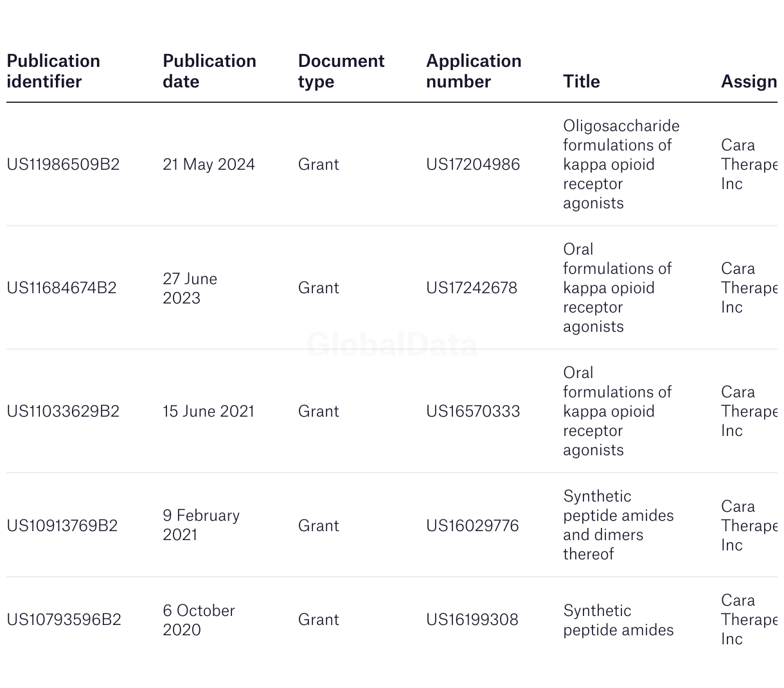Click Synthetic peptide amides and dimers title
Screen dimensions: 784x688
618,525
